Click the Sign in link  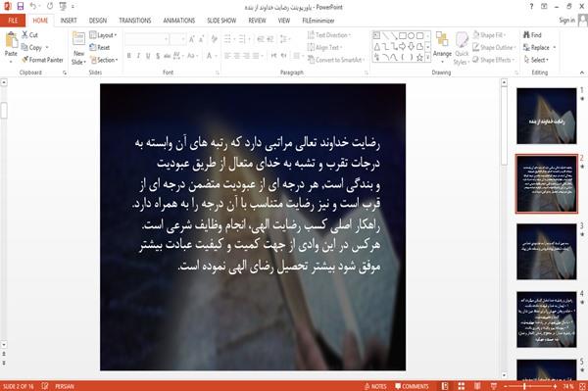[x=566, y=21]
